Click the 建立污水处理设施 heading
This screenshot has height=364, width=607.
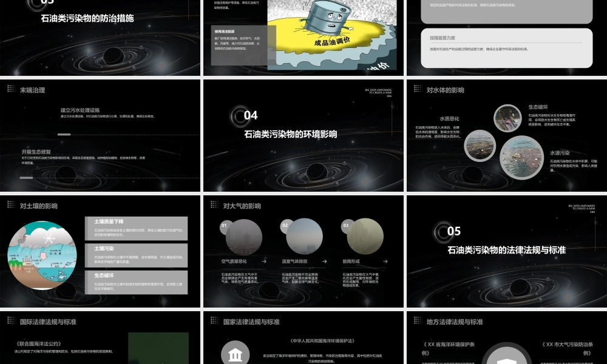click(x=80, y=110)
